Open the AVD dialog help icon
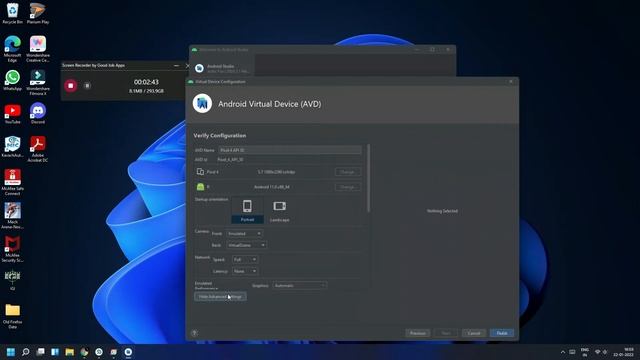The image size is (640, 360). 194,333
